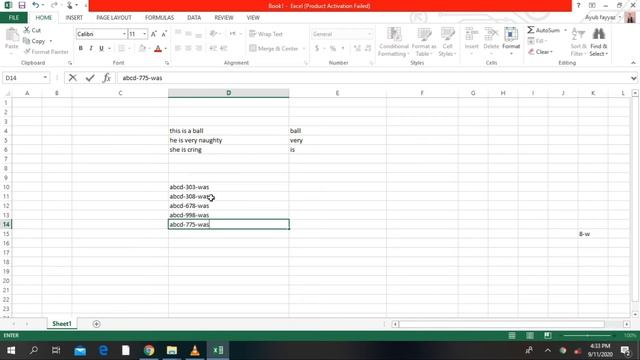
Task: Click the Cut scissors icon
Action: pyautogui.click(x=27, y=30)
